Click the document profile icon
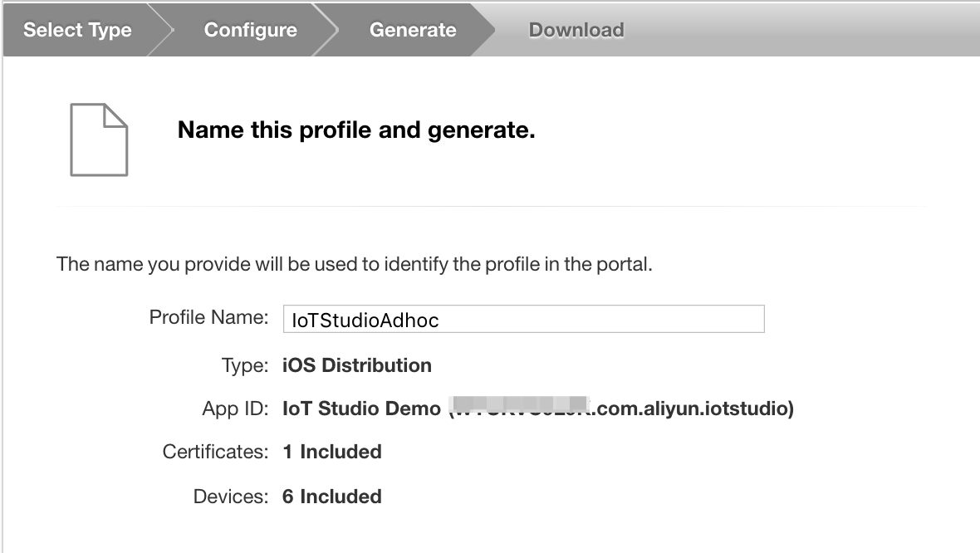The image size is (980, 553). point(99,139)
